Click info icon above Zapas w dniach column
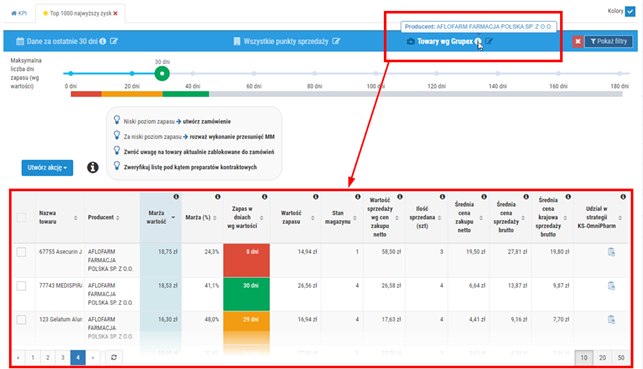Screen dimensions: 643x369 coord(264,197)
